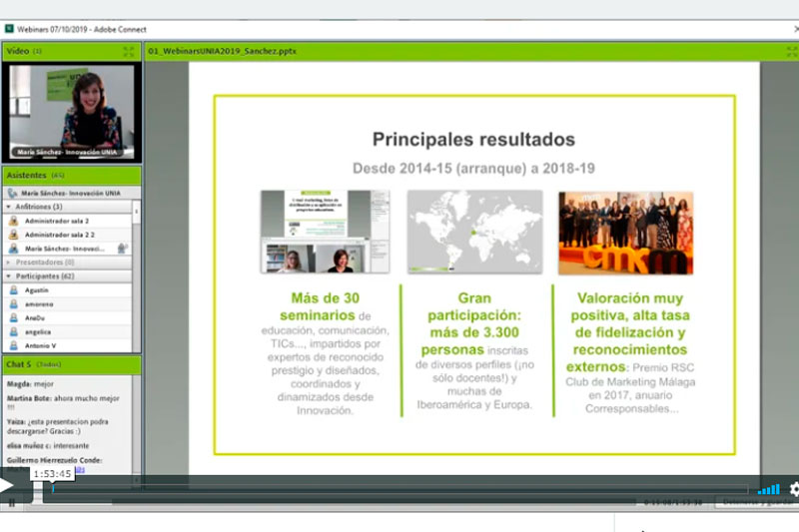Collapse the Anfitriones (3) group
799x532 pixels.
(x=9, y=207)
